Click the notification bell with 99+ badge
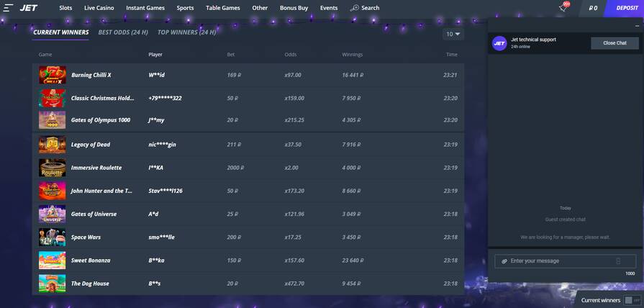644x308 pixels. click(x=563, y=8)
